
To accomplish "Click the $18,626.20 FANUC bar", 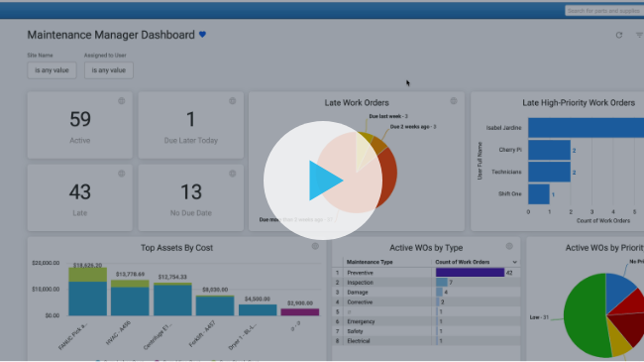I will [x=87, y=292].
